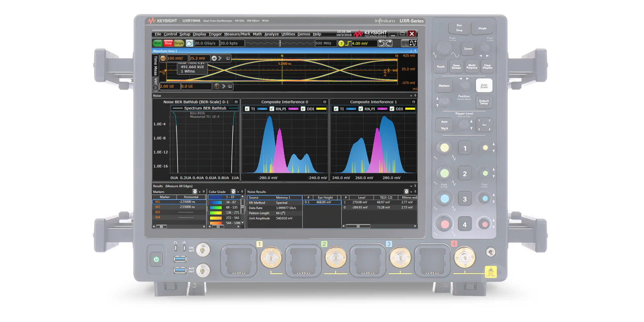This screenshot has width=644, height=322.
Task: Click the undo arrow icon
Action: 382,43
